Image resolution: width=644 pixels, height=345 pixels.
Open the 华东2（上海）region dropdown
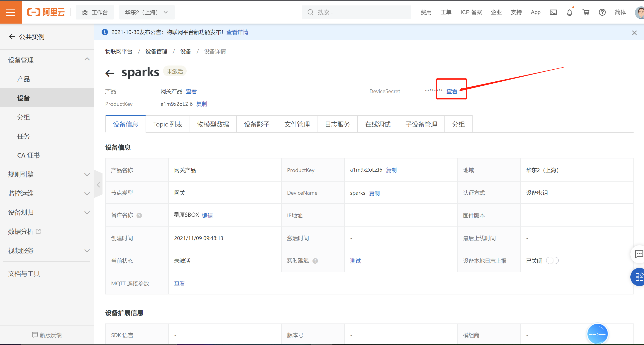[x=146, y=12]
